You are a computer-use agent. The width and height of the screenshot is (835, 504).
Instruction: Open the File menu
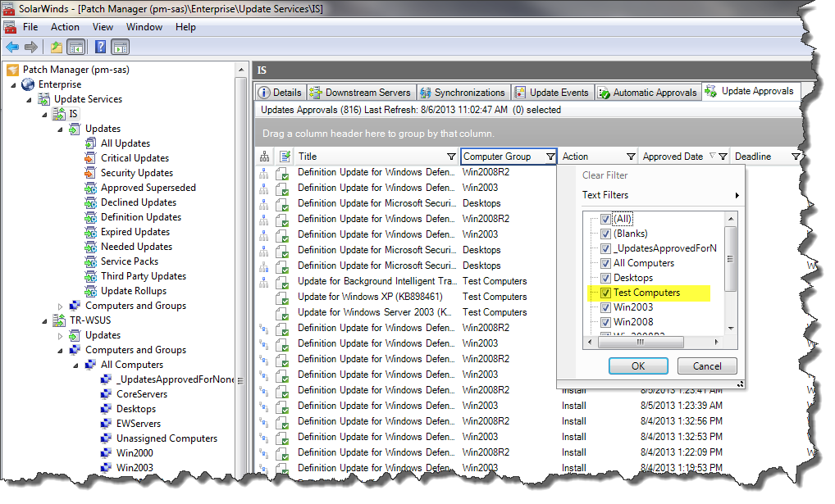point(30,27)
